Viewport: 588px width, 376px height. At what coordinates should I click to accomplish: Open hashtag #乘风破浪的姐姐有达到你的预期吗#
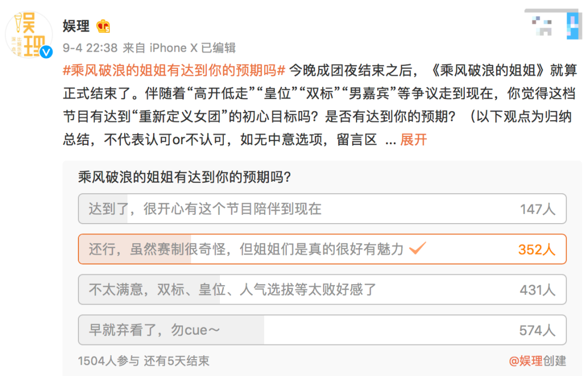[x=174, y=70]
